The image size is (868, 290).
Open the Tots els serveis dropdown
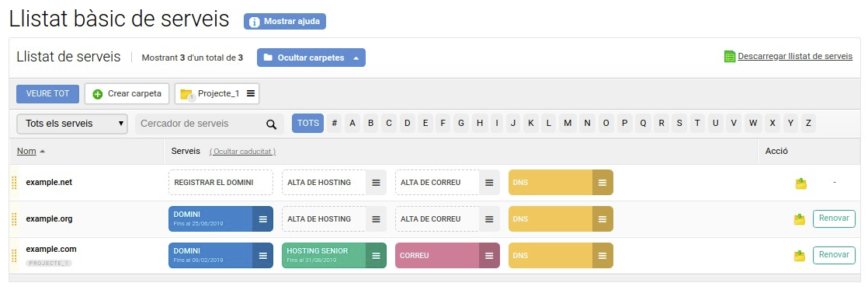pos(72,124)
